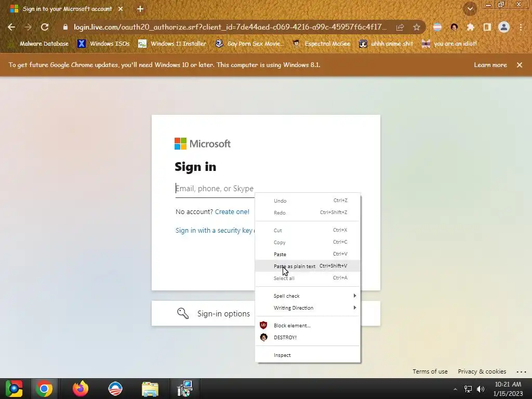Open the striped flag extension icon

[437, 27]
